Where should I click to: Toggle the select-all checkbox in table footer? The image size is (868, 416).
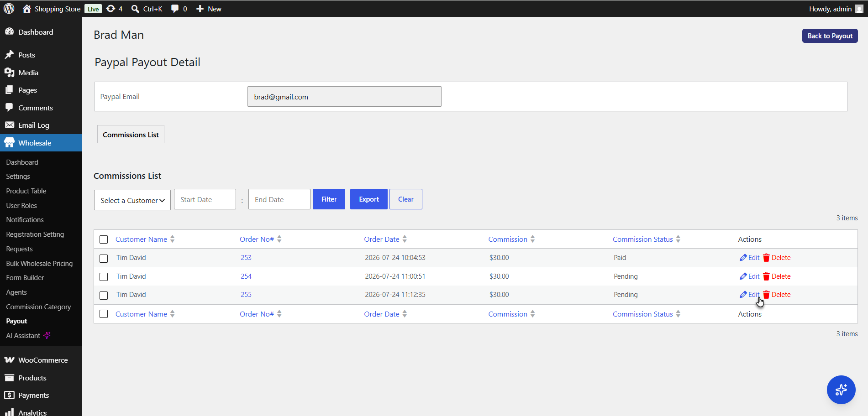(104, 314)
